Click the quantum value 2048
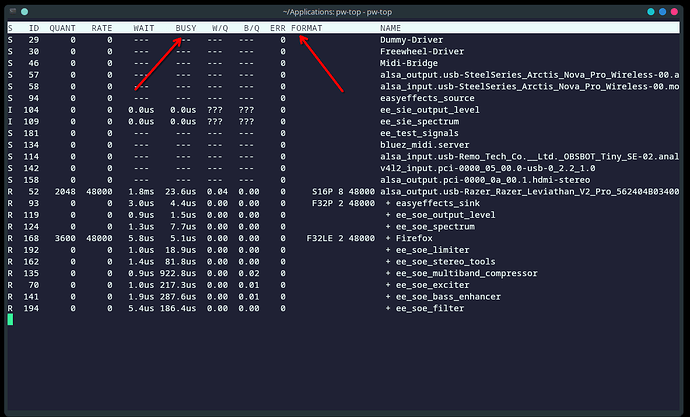The image size is (690, 417). [65, 192]
